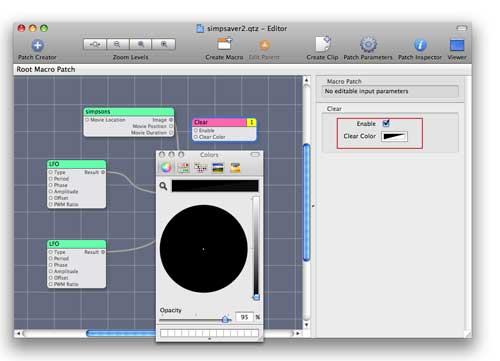Image resolution: width=500 pixels, height=361 pixels.
Task: Open Patch Parameters gear icon
Action: point(368,44)
